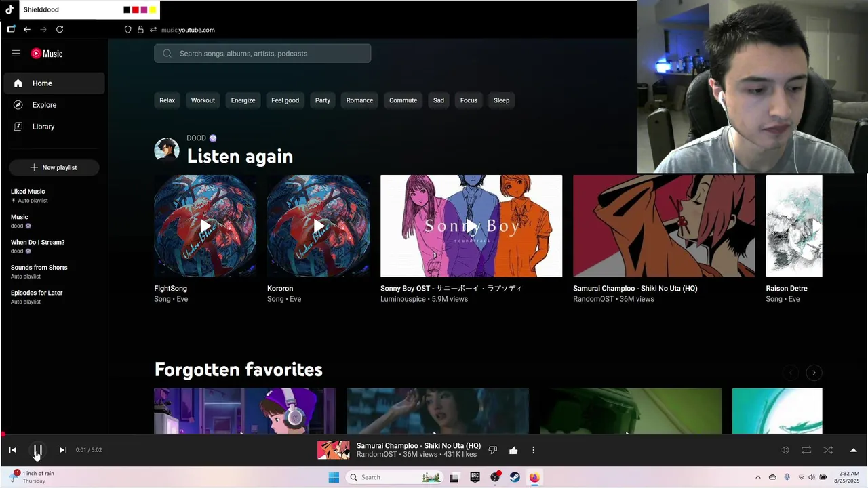The height and width of the screenshot is (488, 868).
Task: Click the pause button in player bar
Action: 38,450
